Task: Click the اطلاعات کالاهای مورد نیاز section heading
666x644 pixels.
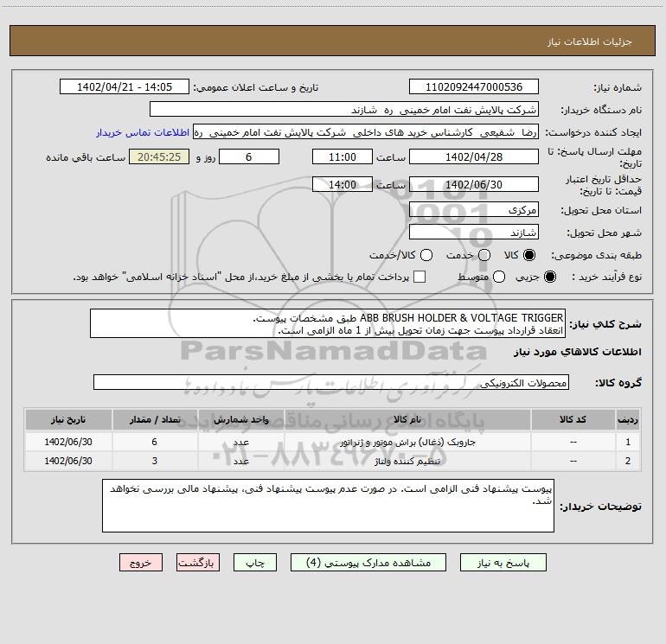Action: pos(577,352)
